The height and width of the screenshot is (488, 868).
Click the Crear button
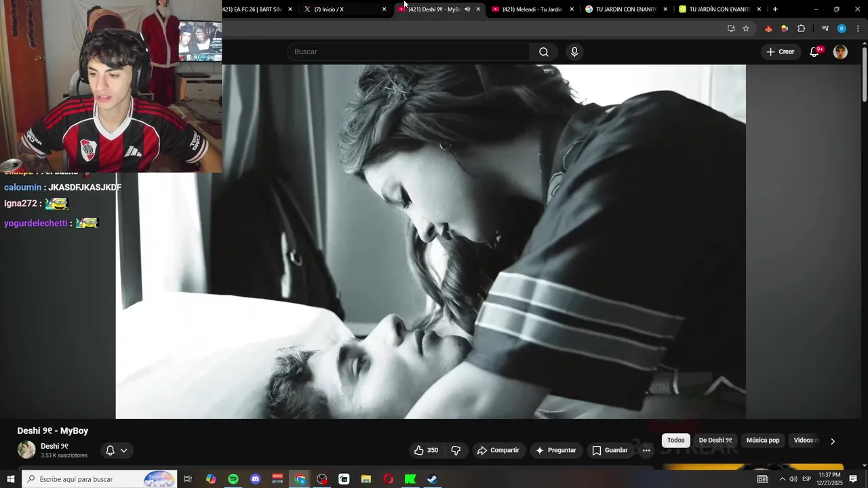point(780,52)
